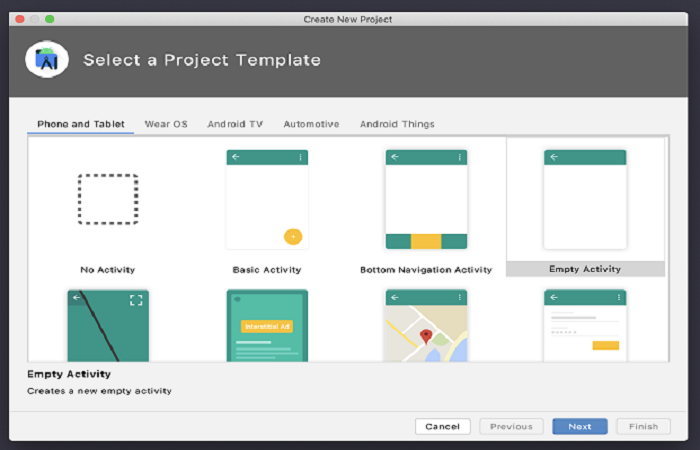Image resolution: width=700 pixels, height=450 pixels.
Task: Click the highlighted Empty Activity label
Action: pyautogui.click(x=585, y=269)
